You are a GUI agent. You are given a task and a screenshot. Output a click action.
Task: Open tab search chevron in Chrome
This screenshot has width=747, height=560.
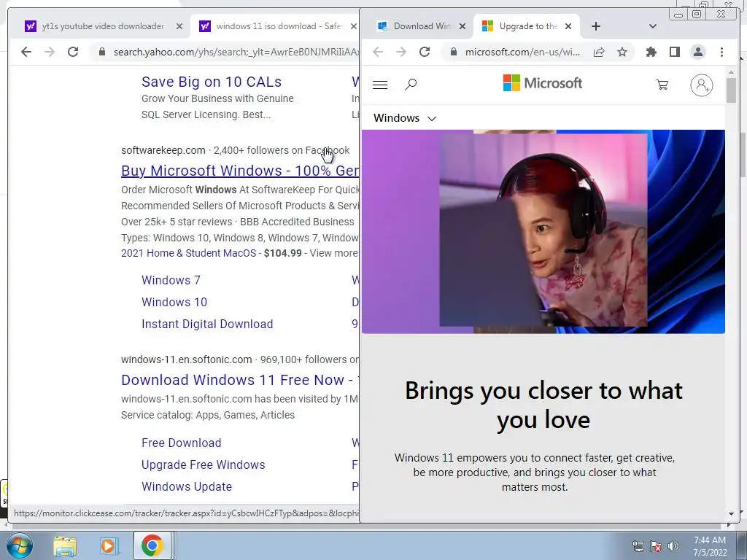coord(653,26)
